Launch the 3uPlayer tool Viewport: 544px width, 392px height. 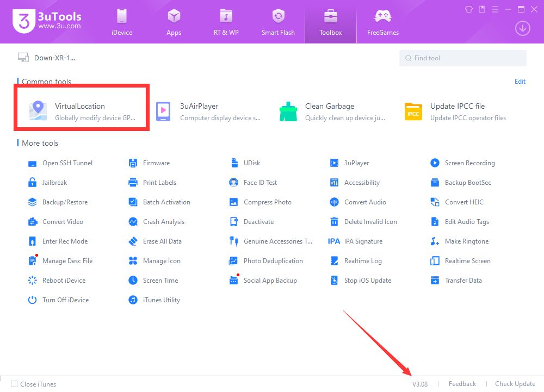(x=349, y=163)
